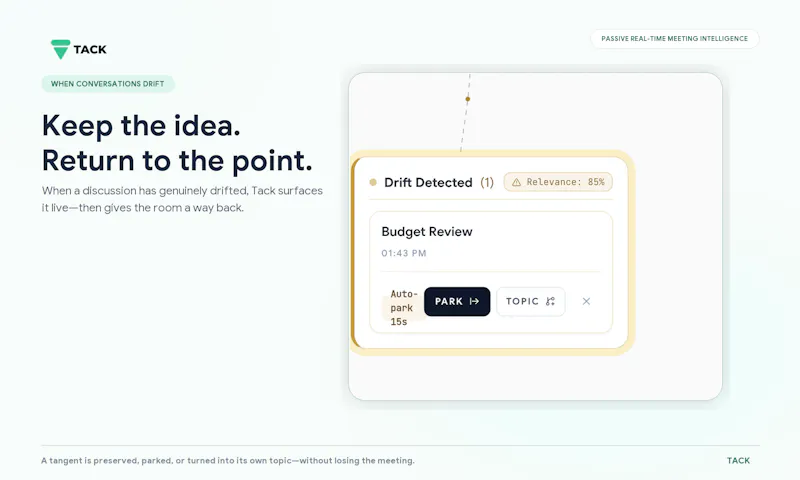This screenshot has width=800, height=480.
Task: Click the TACK wordmark next to logo
Action: click(x=90, y=49)
